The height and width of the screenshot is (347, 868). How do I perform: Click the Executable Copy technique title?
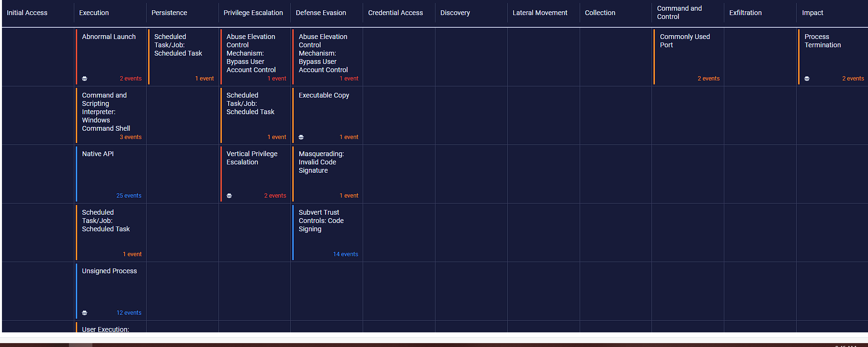324,95
